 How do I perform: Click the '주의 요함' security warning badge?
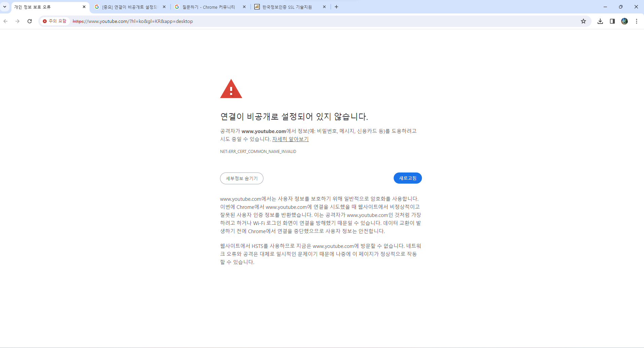(55, 21)
